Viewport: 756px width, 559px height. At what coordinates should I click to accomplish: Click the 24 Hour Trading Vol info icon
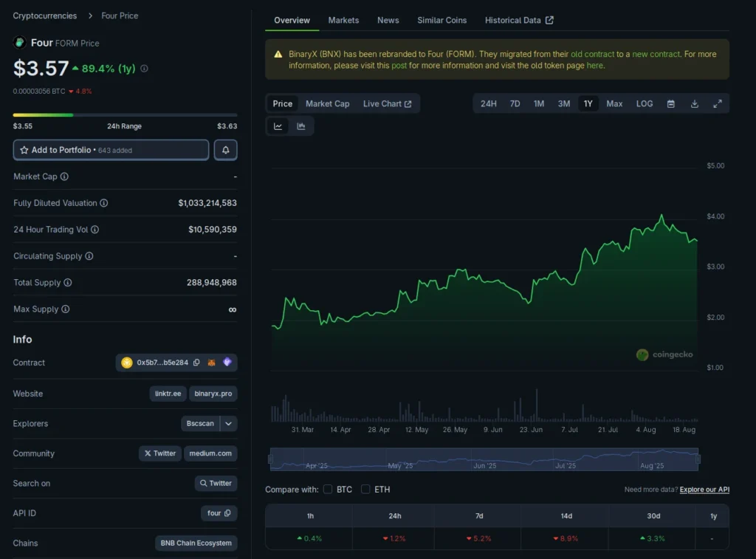point(95,230)
